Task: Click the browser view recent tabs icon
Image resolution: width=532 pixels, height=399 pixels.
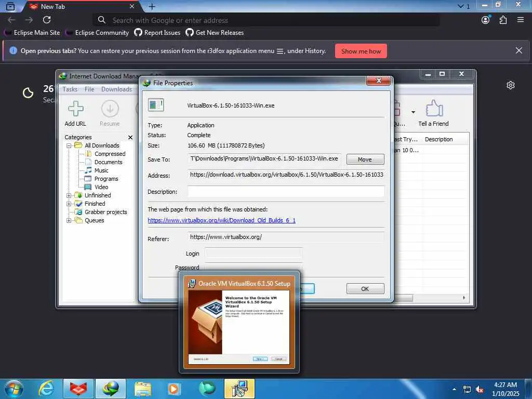Action: point(10,6)
